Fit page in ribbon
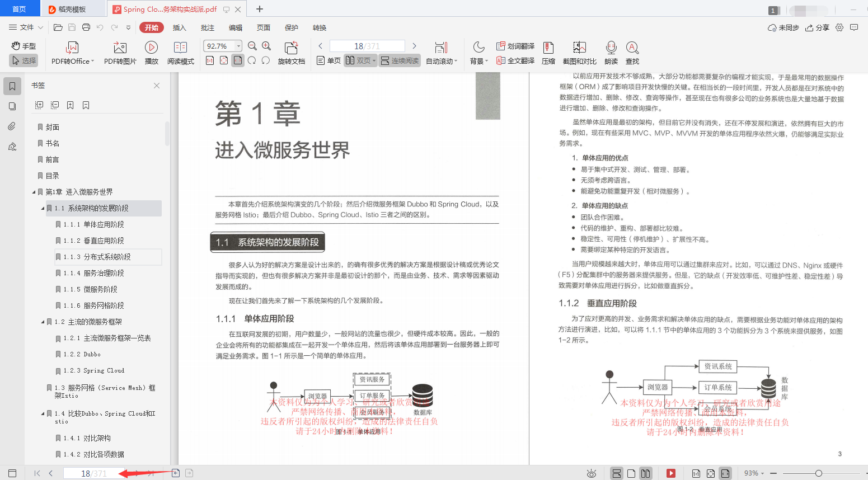The width and height of the screenshot is (868, 480). [224, 60]
